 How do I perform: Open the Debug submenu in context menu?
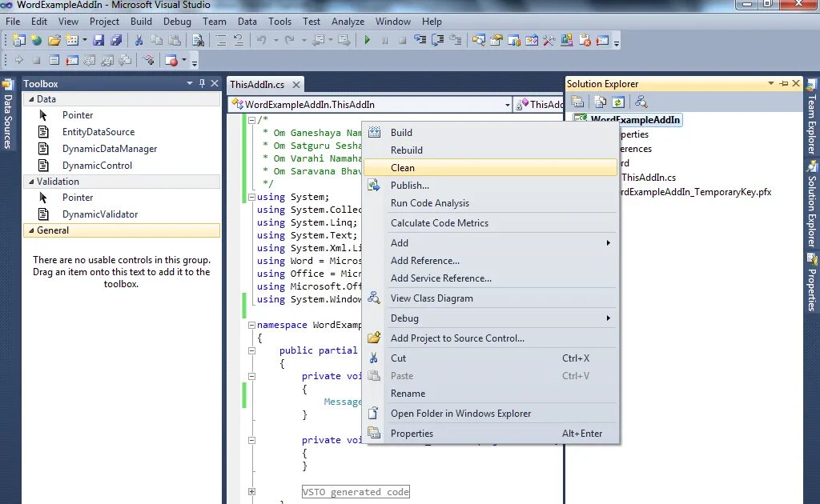tap(491, 318)
